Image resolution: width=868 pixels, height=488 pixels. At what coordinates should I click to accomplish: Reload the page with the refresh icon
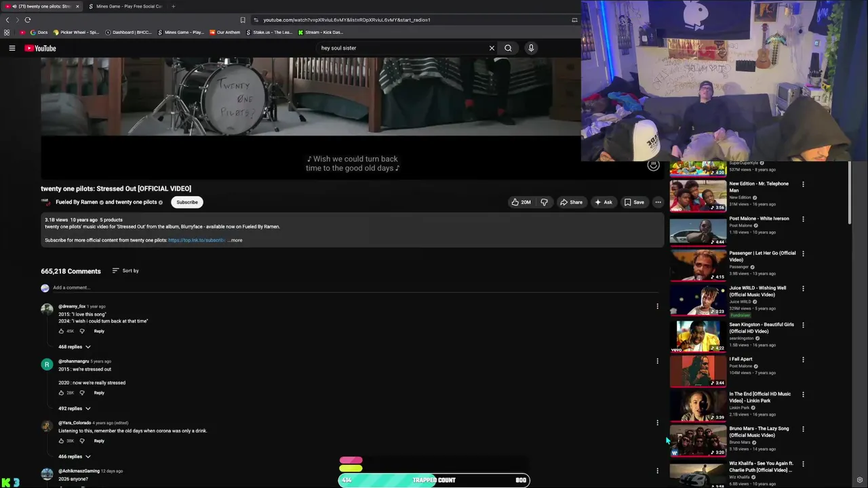tap(27, 20)
